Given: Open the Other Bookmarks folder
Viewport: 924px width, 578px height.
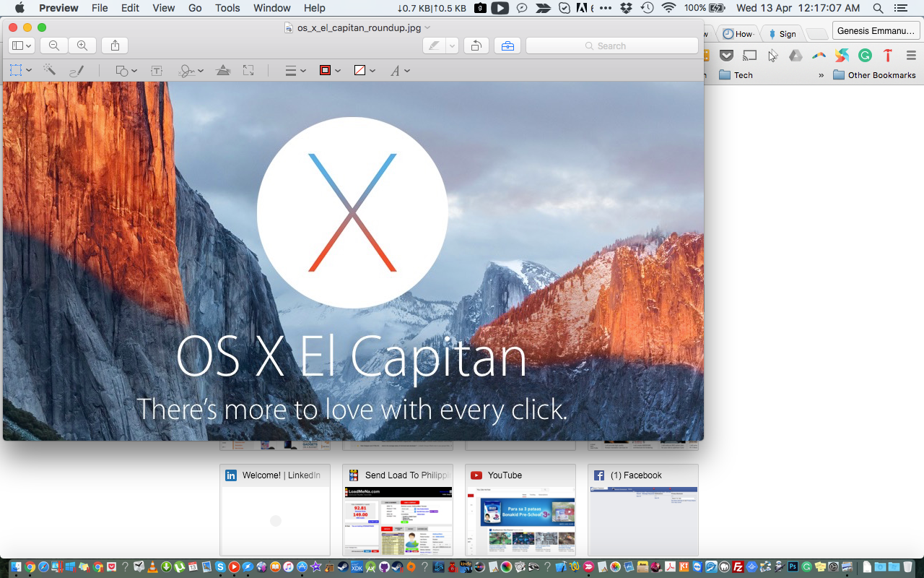Looking at the screenshot, I should [874, 75].
